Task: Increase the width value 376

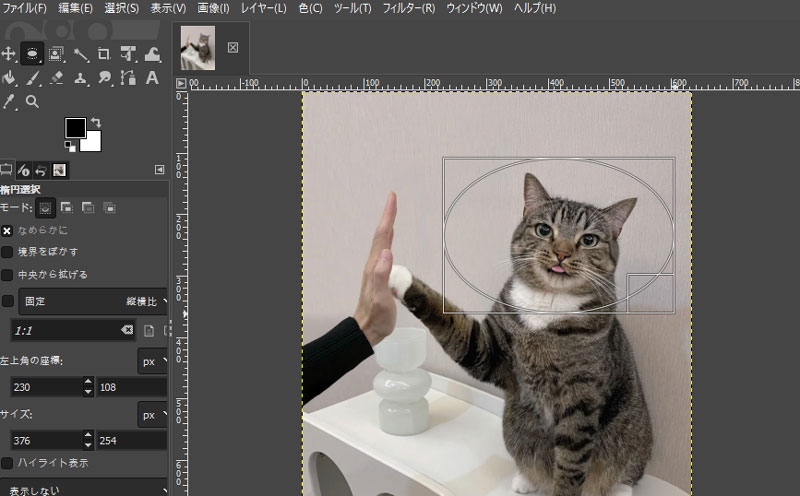Action: 88,435
